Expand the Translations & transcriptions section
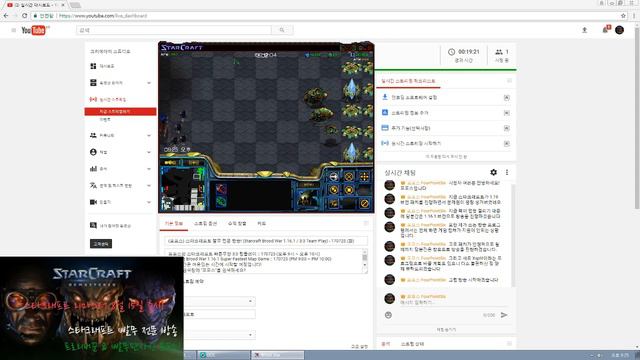 (x=149, y=185)
